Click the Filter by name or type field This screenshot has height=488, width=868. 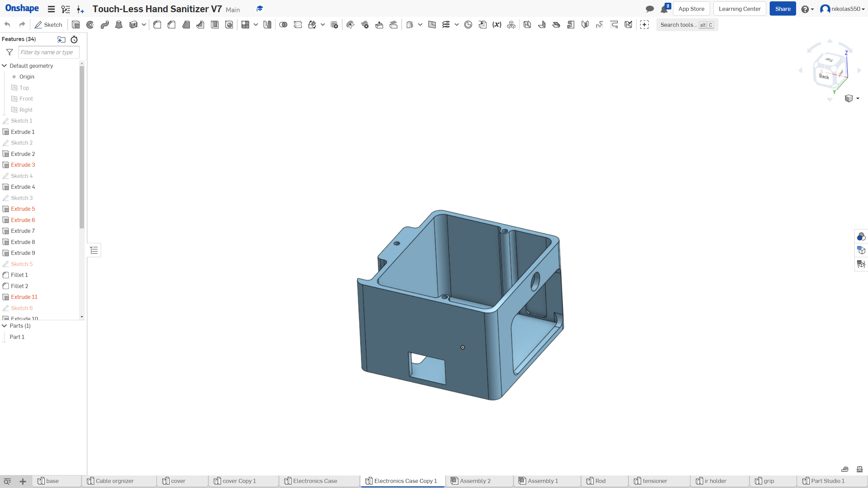coord(49,52)
